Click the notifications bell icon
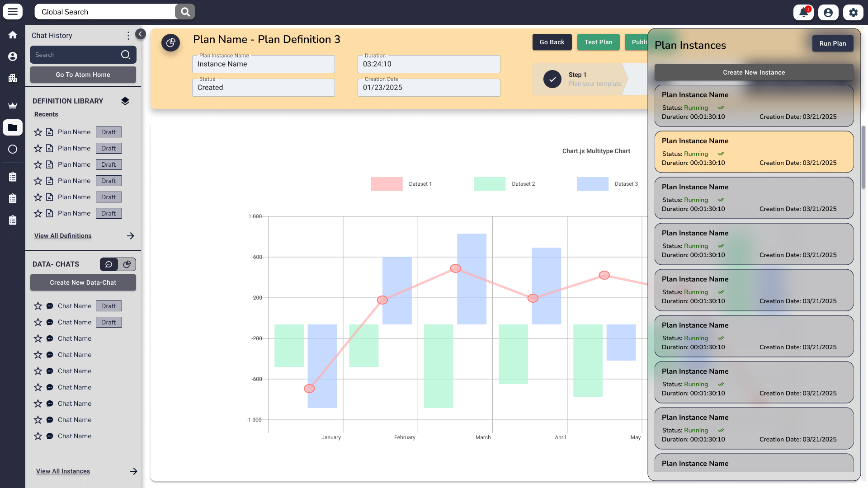868x488 pixels. point(803,12)
